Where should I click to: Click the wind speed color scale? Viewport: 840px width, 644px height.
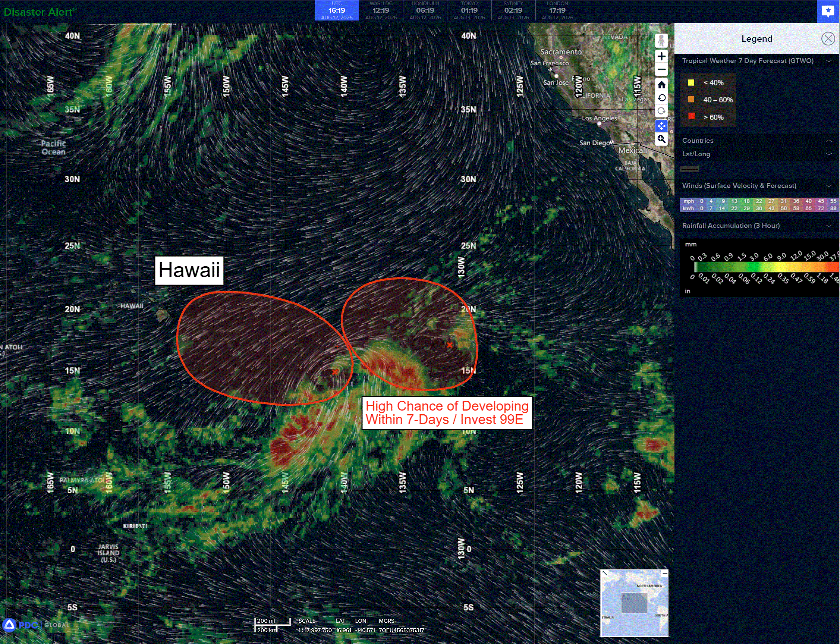(759, 205)
